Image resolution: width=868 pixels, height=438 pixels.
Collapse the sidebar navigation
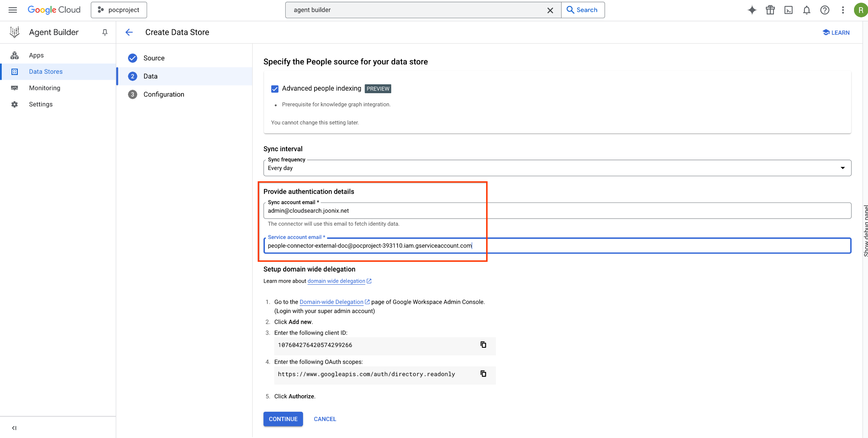coord(14,428)
